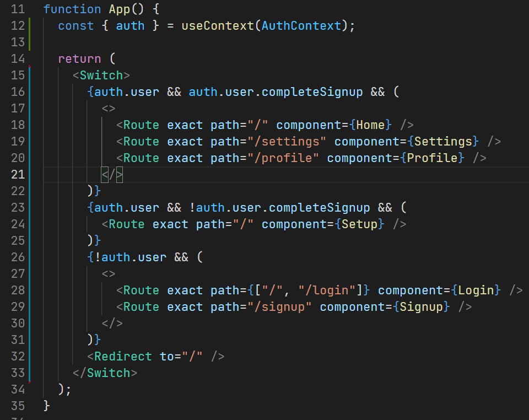Click the Signup component in braces
The width and height of the screenshot is (529, 420).
pos(421,306)
